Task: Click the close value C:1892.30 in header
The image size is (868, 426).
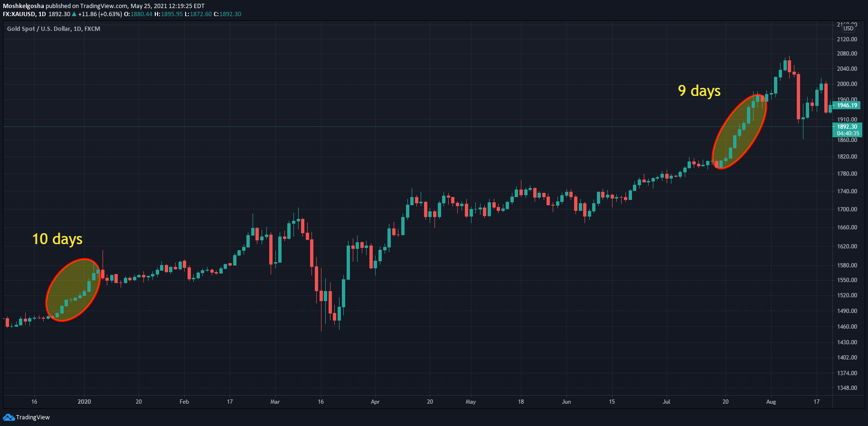Action: point(227,14)
